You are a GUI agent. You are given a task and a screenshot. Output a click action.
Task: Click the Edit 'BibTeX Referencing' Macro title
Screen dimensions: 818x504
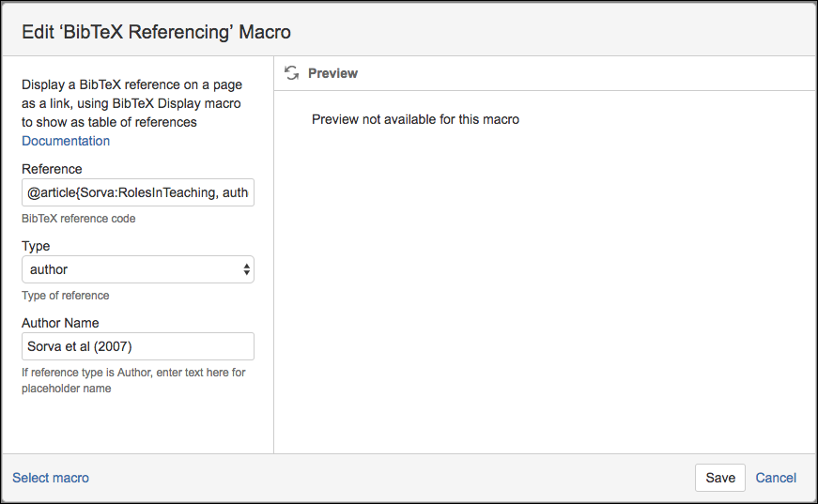click(156, 32)
